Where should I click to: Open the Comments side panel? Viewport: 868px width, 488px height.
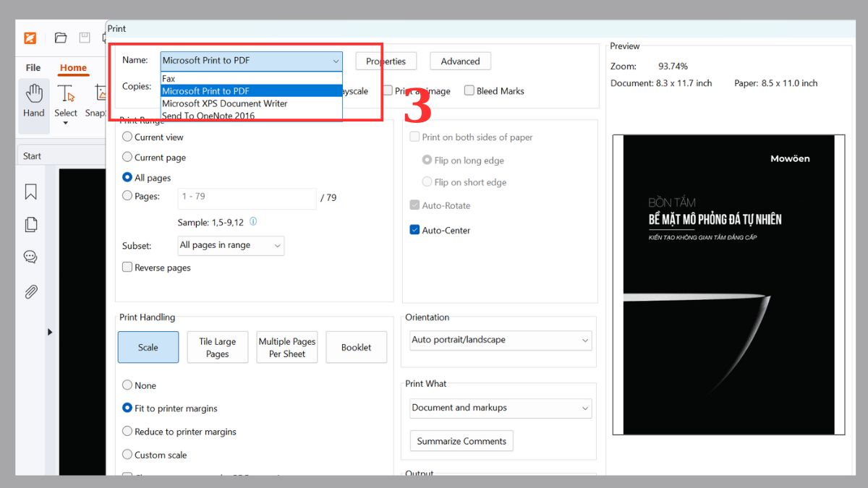click(30, 257)
